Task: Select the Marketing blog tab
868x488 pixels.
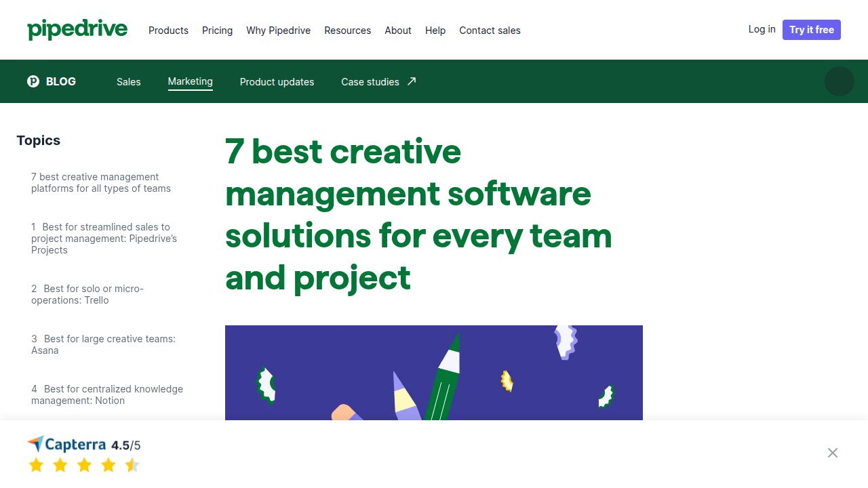Action: coord(191,81)
